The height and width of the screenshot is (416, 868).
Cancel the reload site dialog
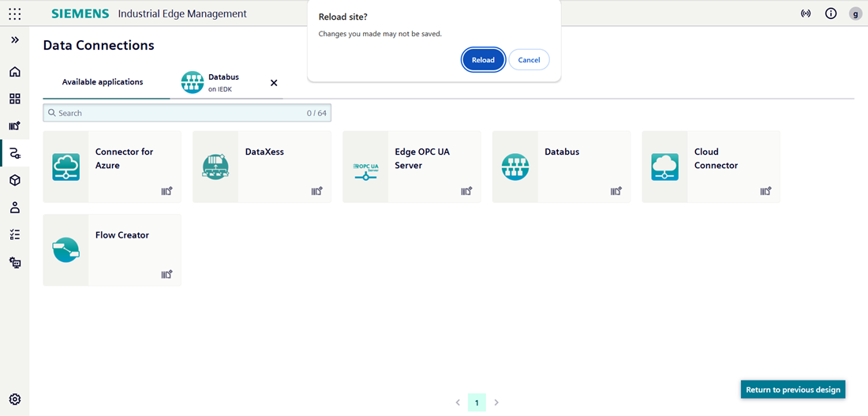point(529,60)
